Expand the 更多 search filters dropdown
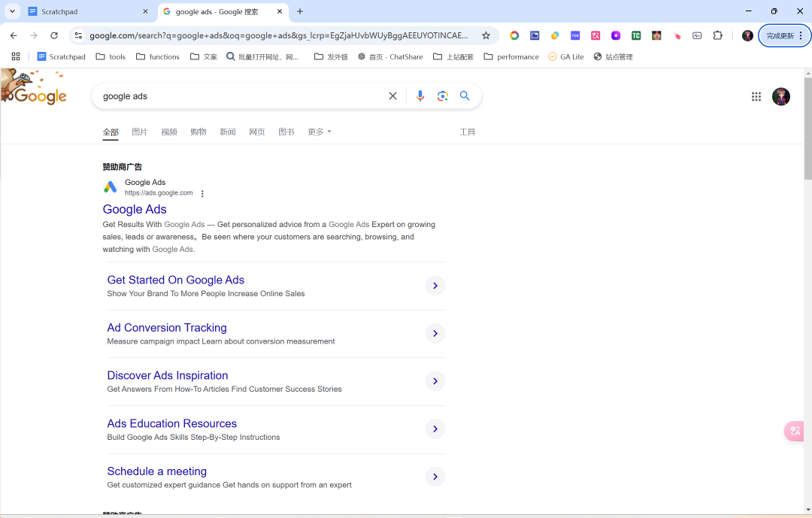 click(x=319, y=132)
